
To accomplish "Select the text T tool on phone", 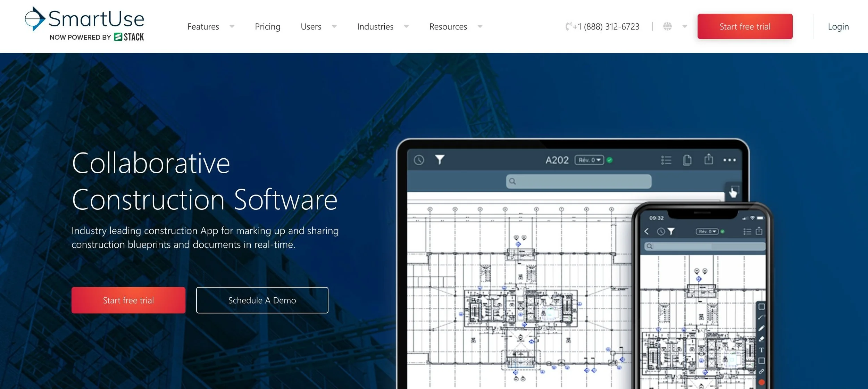I will (761, 350).
